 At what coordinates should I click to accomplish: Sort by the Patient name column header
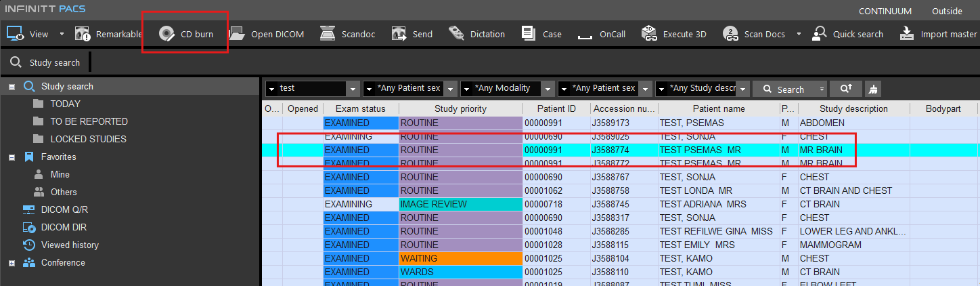[x=719, y=108]
